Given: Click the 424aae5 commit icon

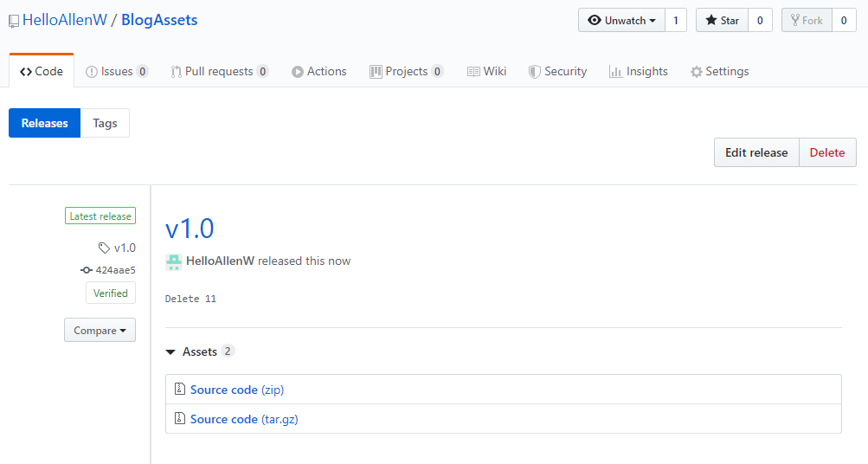Looking at the screenshot, I should 87,270.
